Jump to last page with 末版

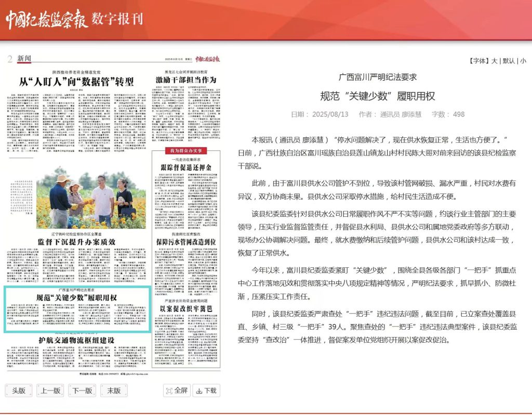[x=114, y=391]
